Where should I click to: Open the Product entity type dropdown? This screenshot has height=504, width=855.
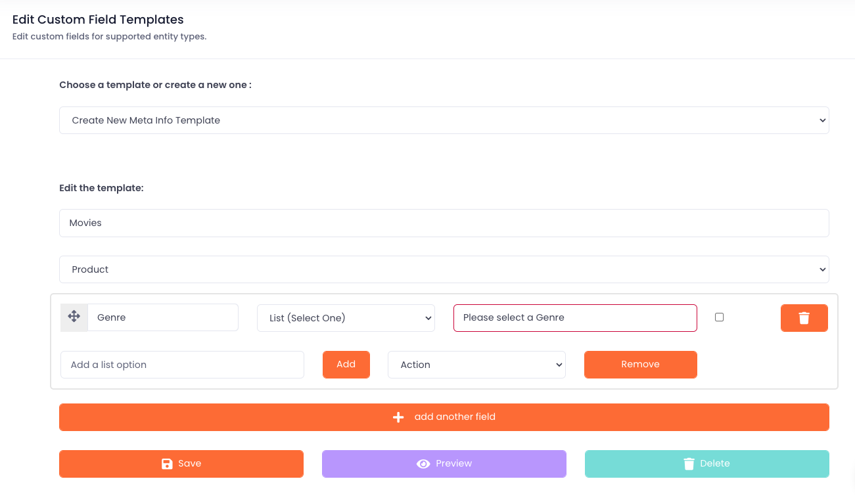click(x=444, y=269)
